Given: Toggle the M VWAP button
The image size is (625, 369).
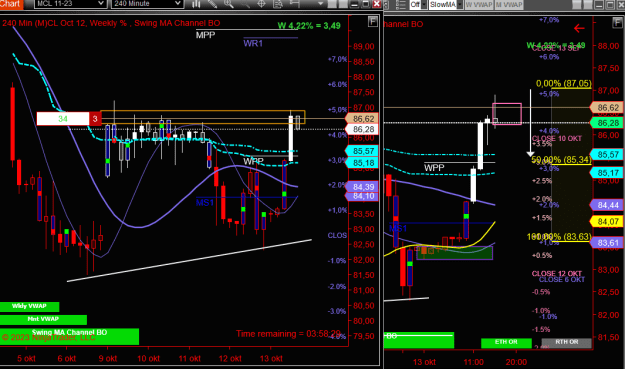Looking at the screenshot, I should click(x=509, y=4).
